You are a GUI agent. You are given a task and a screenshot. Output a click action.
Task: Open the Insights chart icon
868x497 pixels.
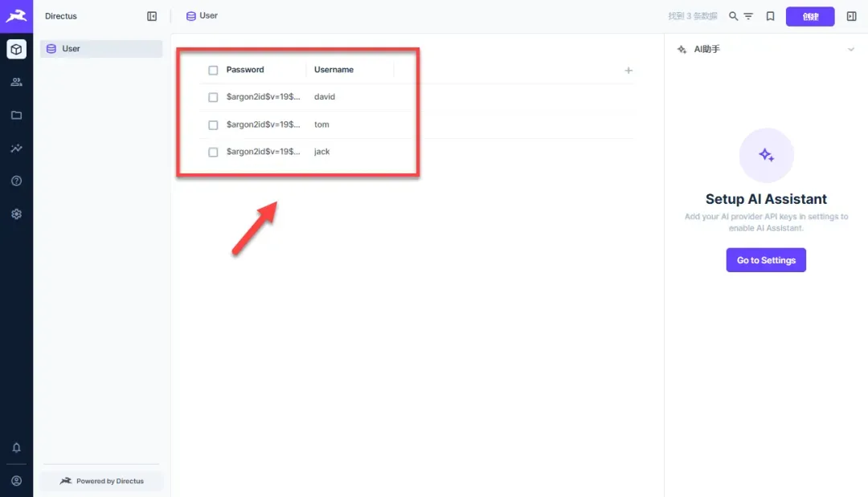click(x=16, y=149)
